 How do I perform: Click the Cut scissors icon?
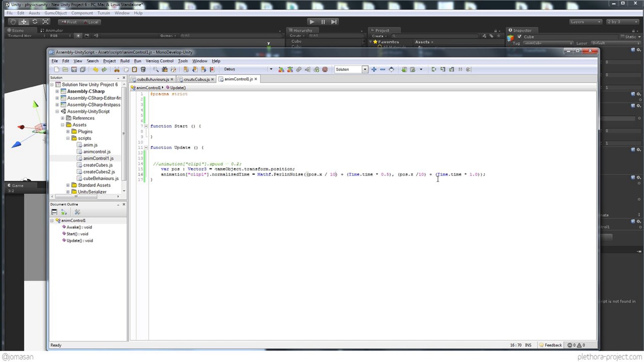[117, 69]
